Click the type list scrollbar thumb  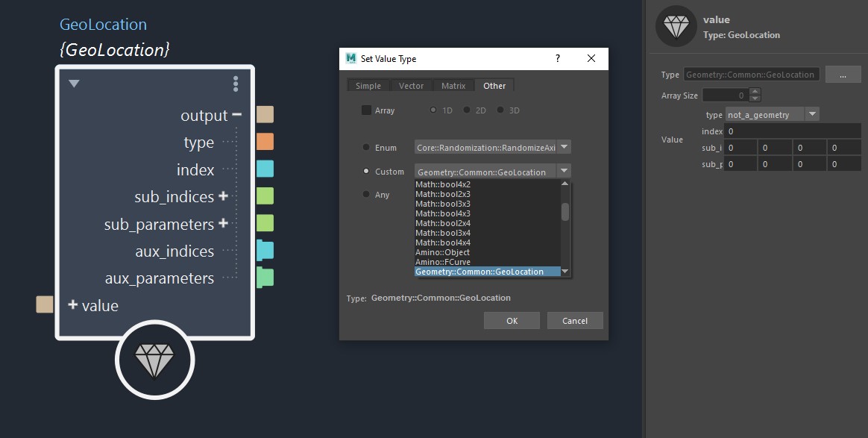(565, 212)
